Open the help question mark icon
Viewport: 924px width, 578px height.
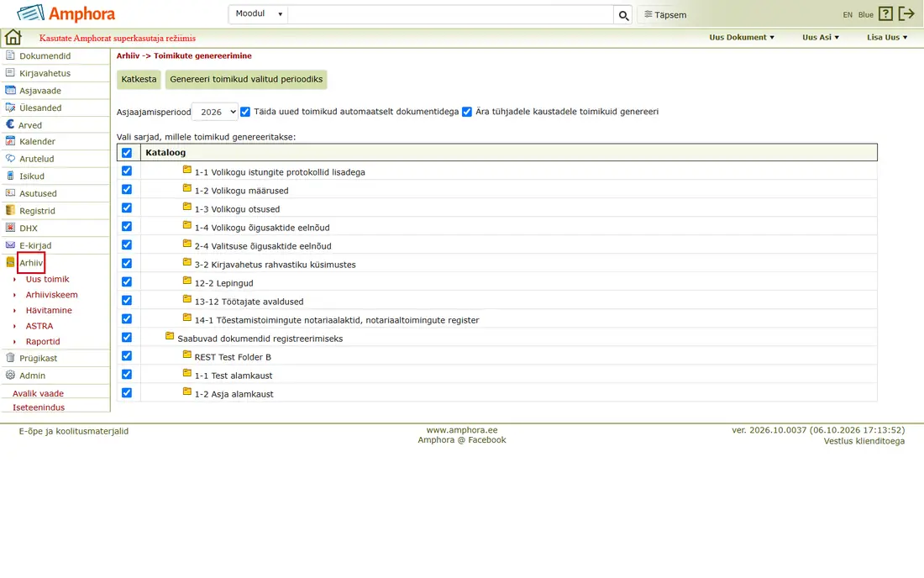(885, 14)
